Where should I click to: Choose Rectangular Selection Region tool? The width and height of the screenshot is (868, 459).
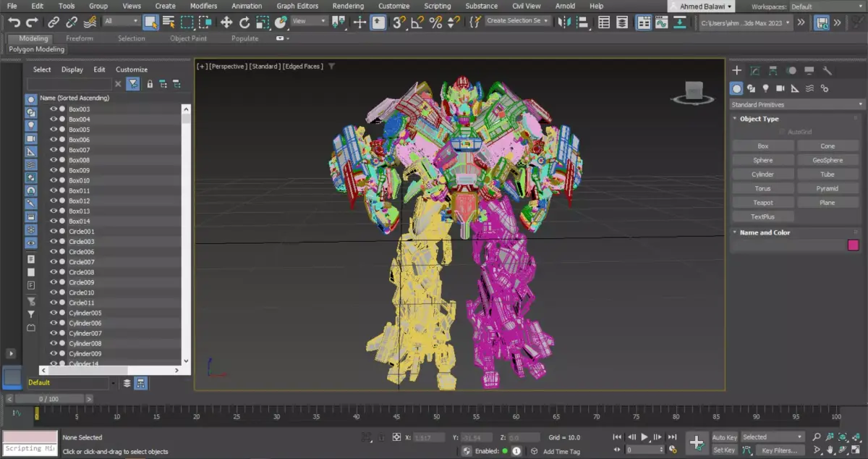point(187,22)
